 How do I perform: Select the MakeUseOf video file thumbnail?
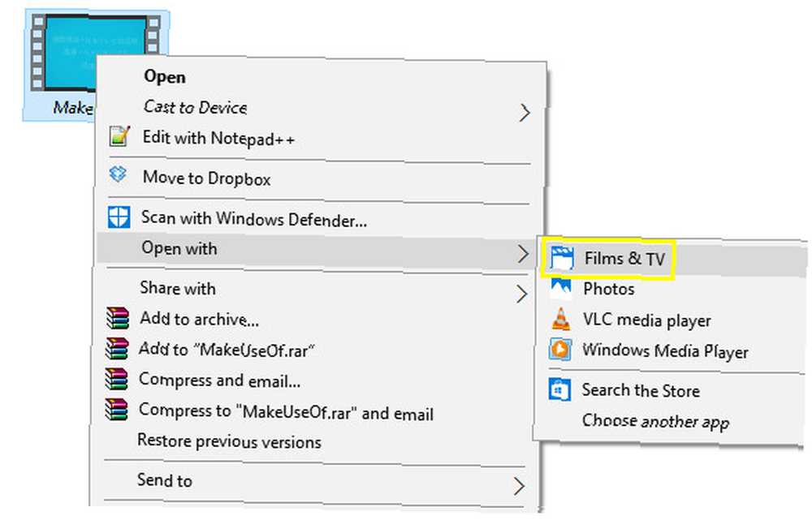coord(96,53)
